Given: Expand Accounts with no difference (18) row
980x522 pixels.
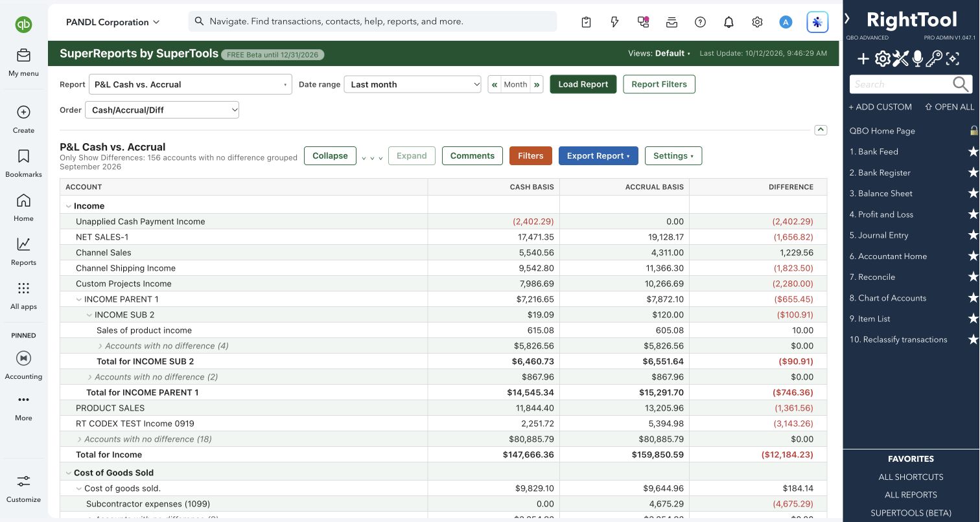Looking at the screenshot, I should (x=79, y=439).
